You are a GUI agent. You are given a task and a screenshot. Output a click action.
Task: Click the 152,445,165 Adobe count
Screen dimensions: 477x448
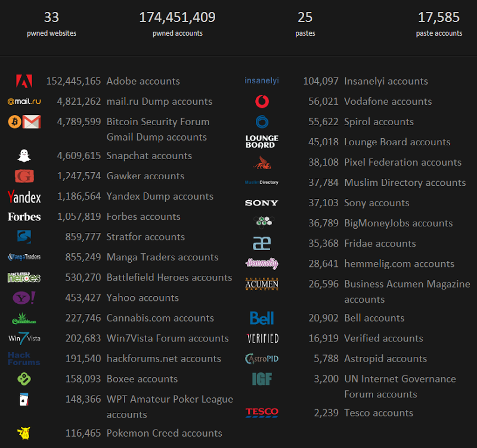(x=73, y=81)
